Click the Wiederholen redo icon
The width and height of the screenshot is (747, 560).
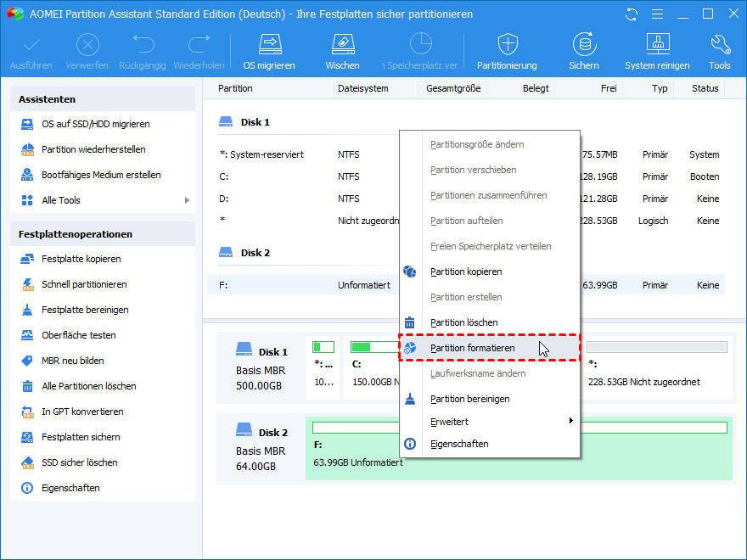coord(199,44)
